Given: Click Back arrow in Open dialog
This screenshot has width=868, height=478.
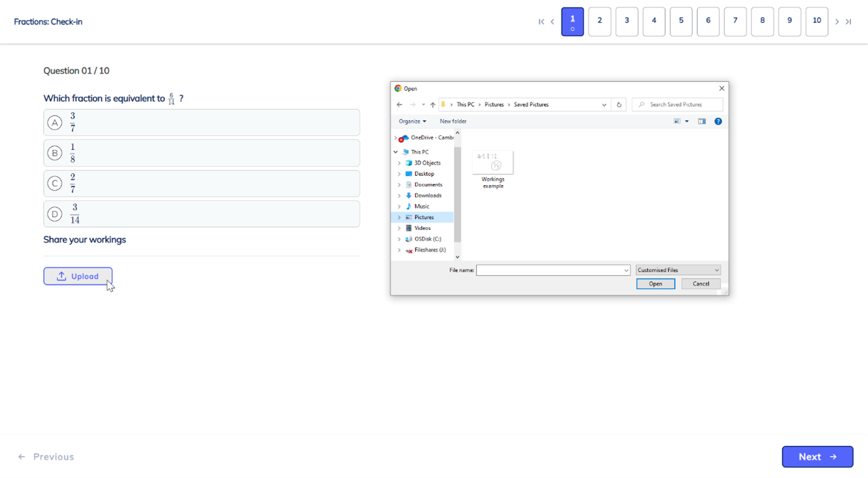Looking at the screenshot, I should (x=399, y=105).
